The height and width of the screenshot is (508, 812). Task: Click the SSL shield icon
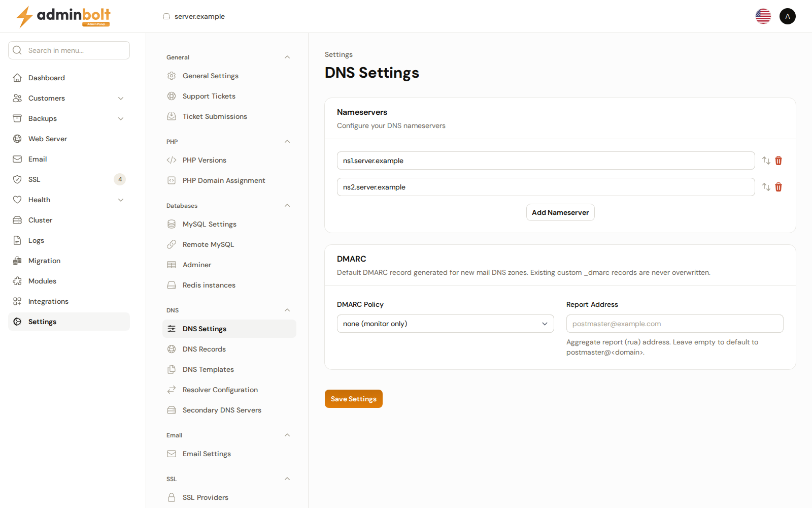[17, 179]
